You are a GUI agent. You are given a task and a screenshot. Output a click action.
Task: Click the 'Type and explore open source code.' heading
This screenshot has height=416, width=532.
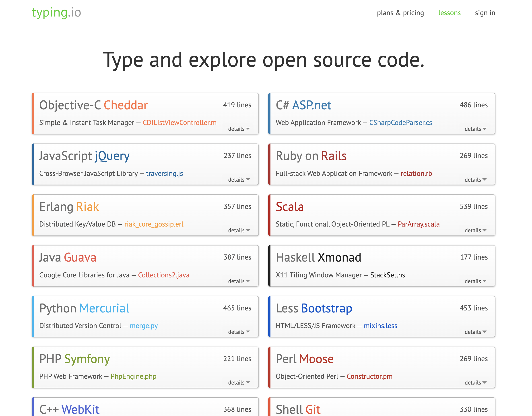click(264, 60)
